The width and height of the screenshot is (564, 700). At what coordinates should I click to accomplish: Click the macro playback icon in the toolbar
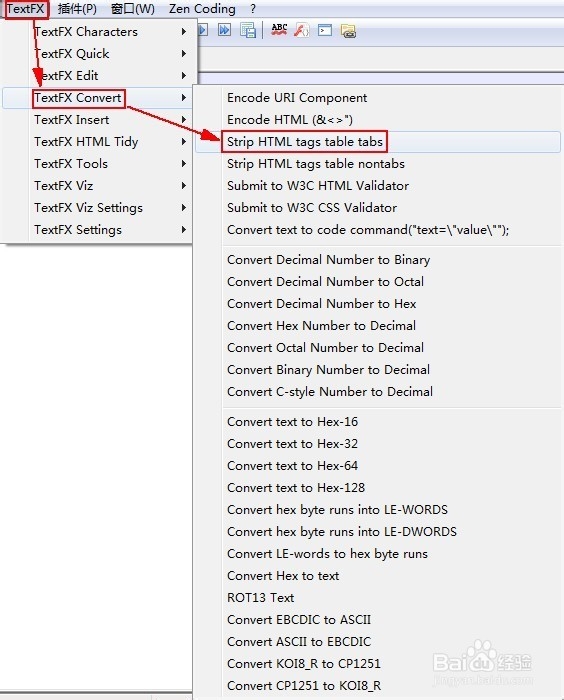click(x=203, y=30)
